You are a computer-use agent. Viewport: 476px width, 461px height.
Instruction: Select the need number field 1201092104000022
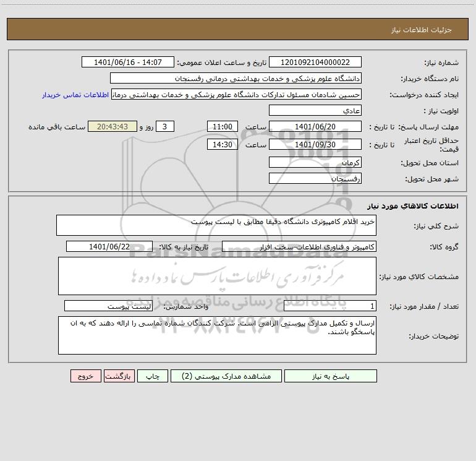(x=315, y=62)
